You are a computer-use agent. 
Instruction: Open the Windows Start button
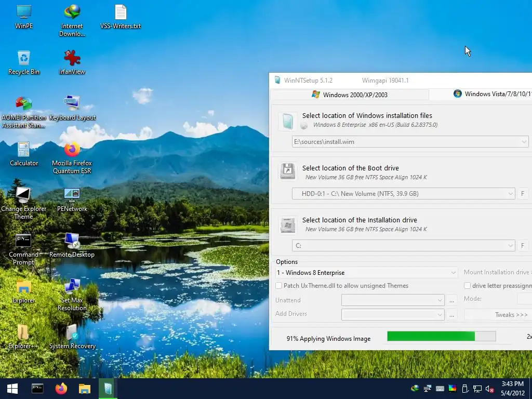[x=12, y=389]
